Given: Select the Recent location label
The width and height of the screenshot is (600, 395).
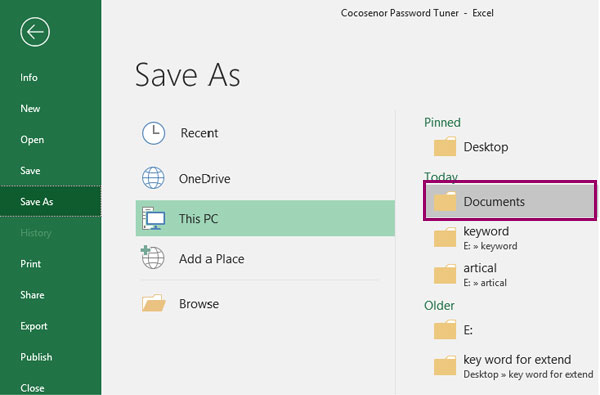Looking at the screenshot, I should click(x=199, y=133).
